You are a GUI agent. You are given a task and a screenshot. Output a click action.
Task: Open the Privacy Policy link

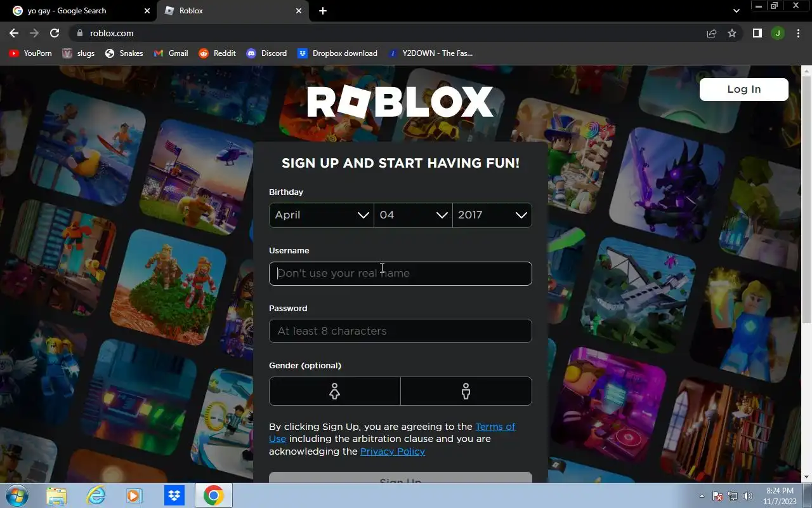(393, 451)
